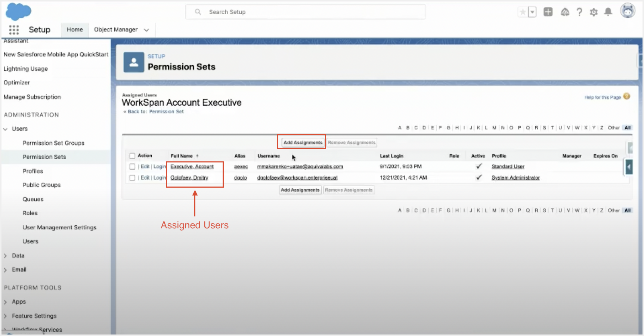Sort by the Full Name column header

coord(182,156)
